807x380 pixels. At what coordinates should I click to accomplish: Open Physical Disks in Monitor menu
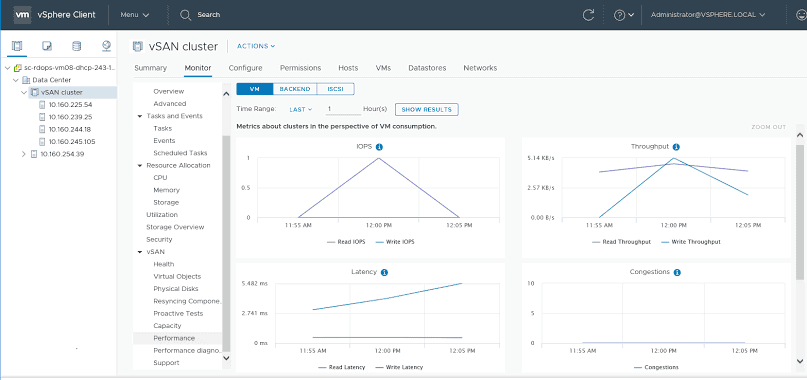tap(176, 289)
